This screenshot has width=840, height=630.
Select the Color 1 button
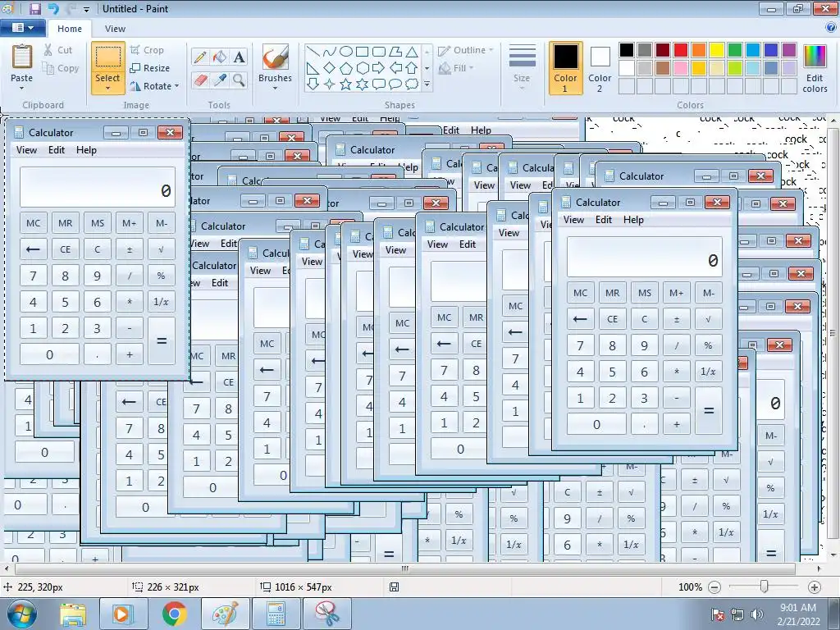[x=566, y=68]
